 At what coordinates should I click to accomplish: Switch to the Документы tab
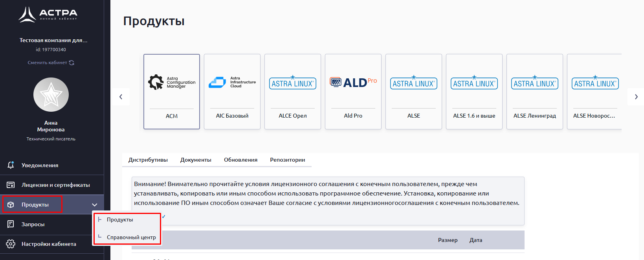[x=196, y=160]
